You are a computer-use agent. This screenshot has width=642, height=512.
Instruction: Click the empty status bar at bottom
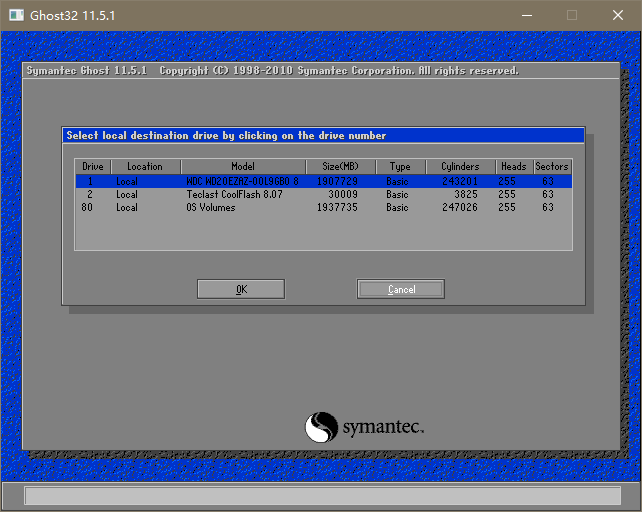pos(321,496)
